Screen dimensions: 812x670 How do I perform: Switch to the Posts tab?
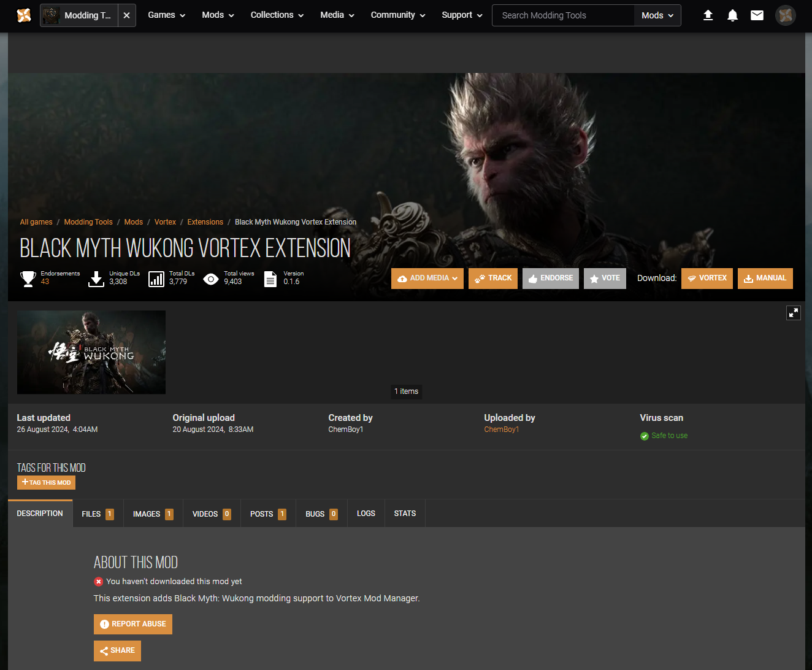[x=269, y=514]
